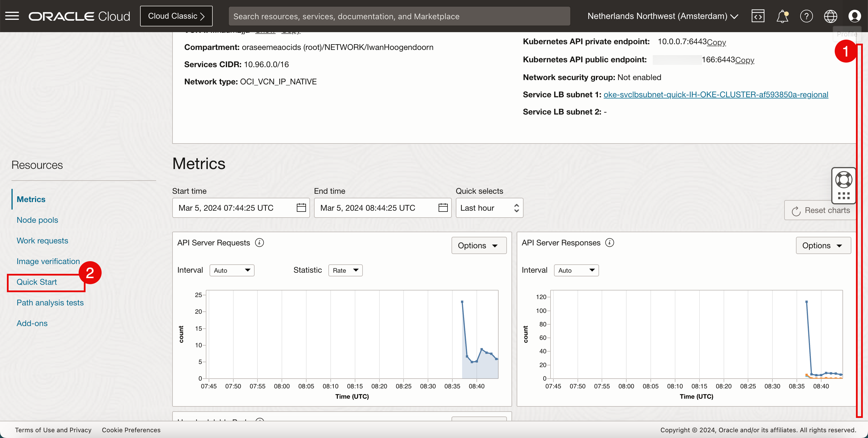Click the API Server Requests info icon
Viewport: 868px width, 438px height.
(x=259, y=243)
